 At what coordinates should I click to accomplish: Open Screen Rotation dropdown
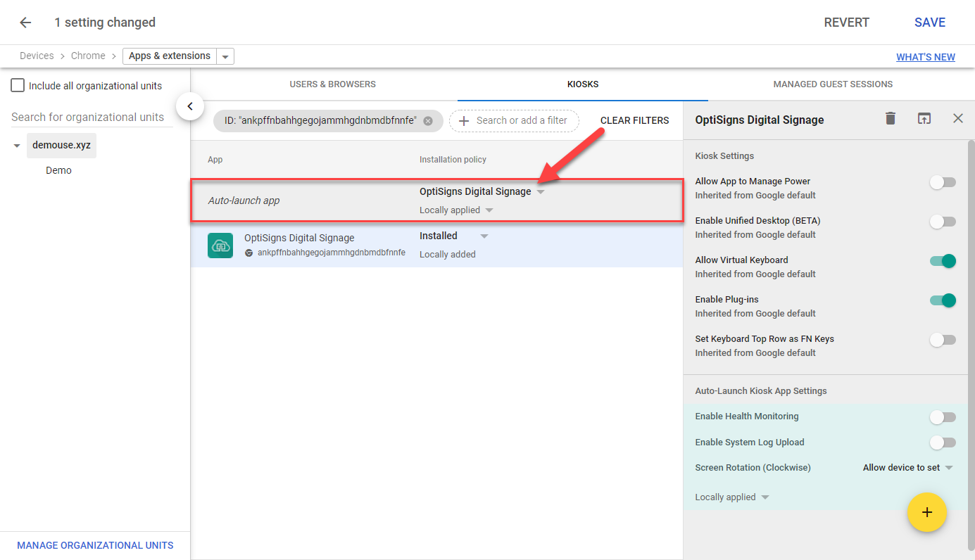908,468
